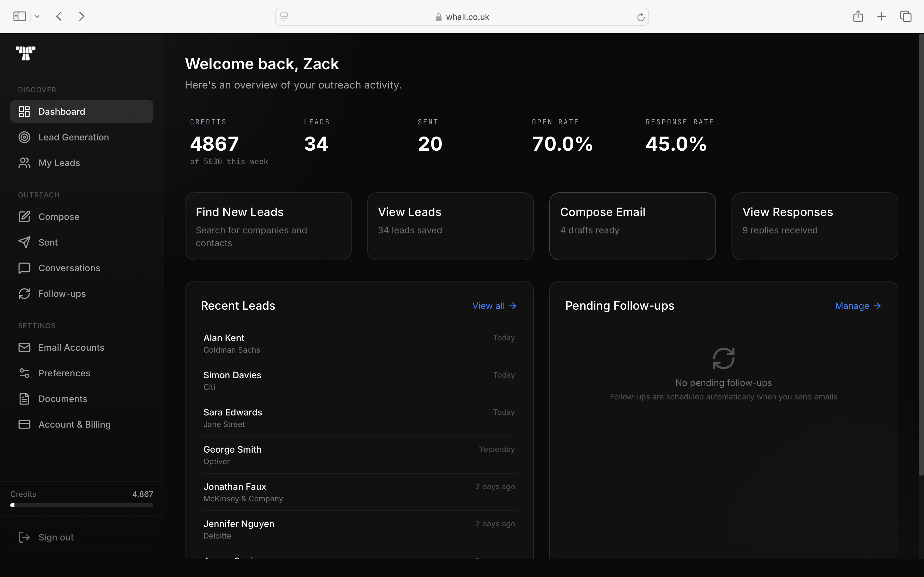
Task: Open My Leads in the sidebar
Action: point(59,163)
